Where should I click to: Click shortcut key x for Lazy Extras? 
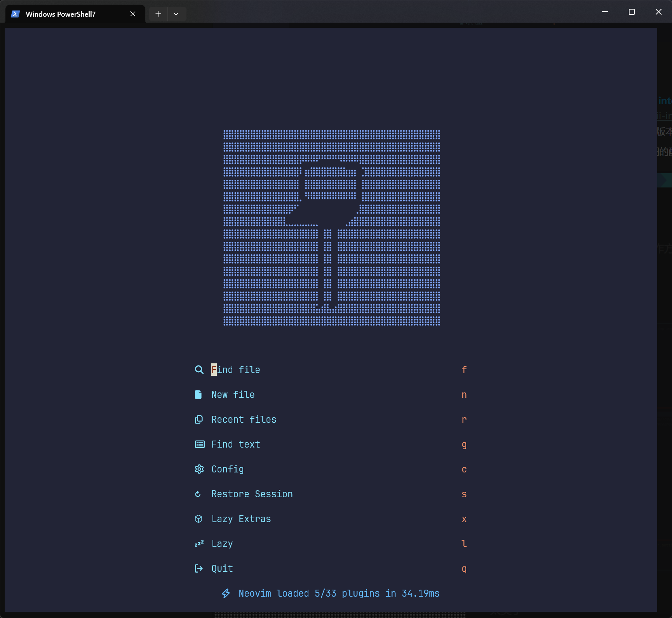464,519
